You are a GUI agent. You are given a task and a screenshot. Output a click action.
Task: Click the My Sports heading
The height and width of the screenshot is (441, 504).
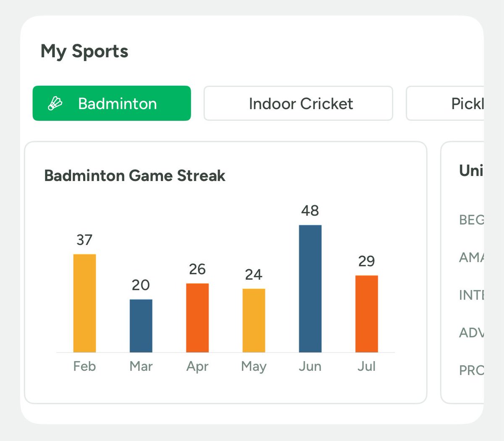click(x=84, y=51)
